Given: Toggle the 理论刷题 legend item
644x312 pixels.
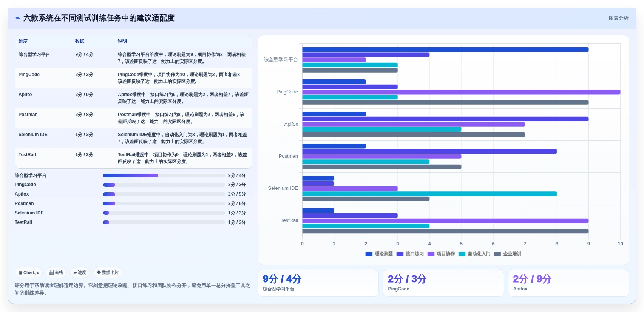Looking at the screenshot, I should coord(379,254).
